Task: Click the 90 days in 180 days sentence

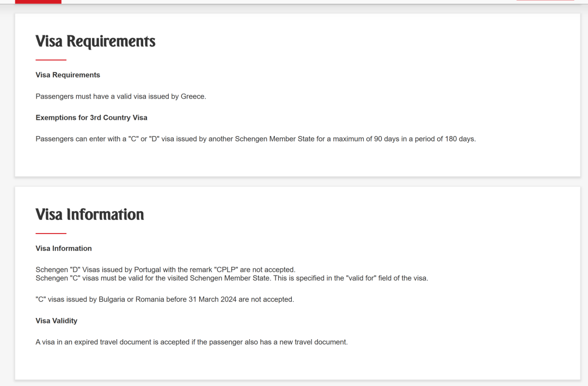Action: 256,139
